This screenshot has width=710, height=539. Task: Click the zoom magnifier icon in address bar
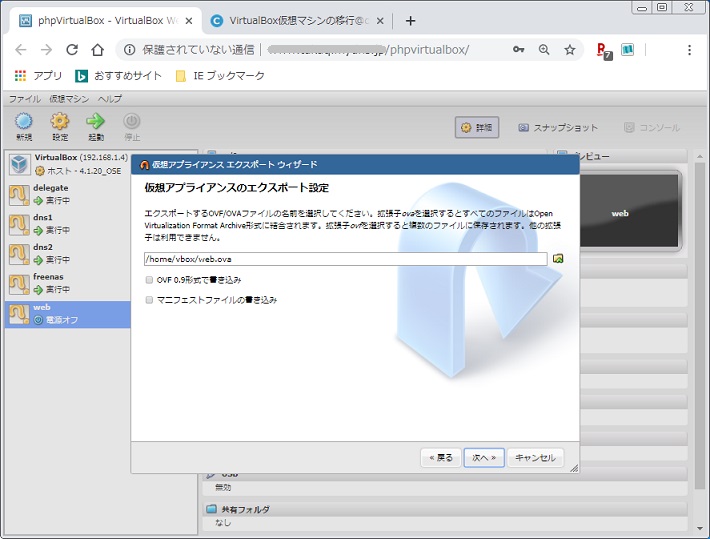coord(544,49)
